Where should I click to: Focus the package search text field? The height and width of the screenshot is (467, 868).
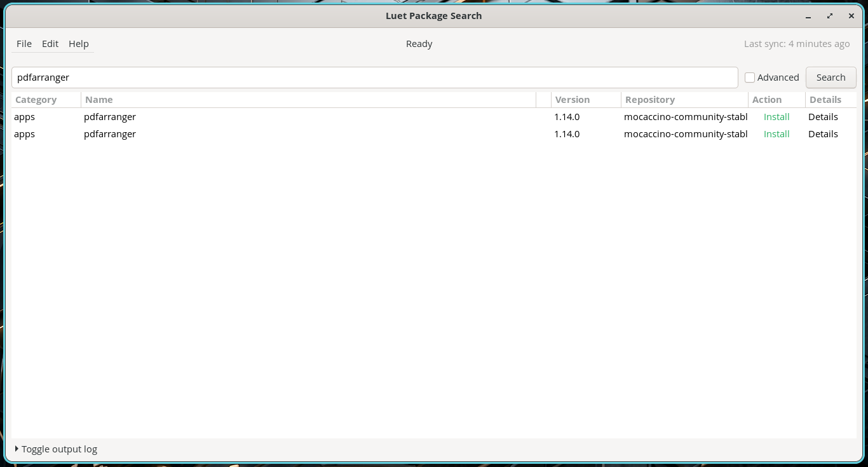click(x=375, y=78)
